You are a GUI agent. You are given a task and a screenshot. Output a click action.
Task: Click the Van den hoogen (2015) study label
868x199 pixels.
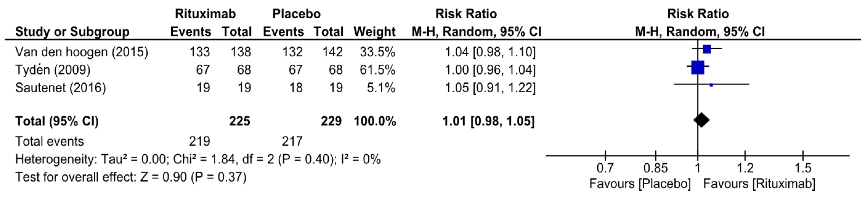tap(82, 52)
